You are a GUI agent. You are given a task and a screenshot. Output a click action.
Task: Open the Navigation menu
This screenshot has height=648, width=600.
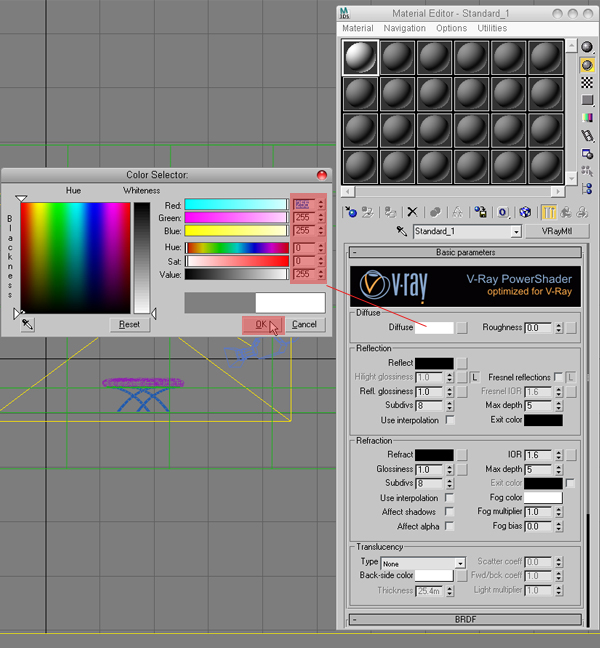[404, 28]
